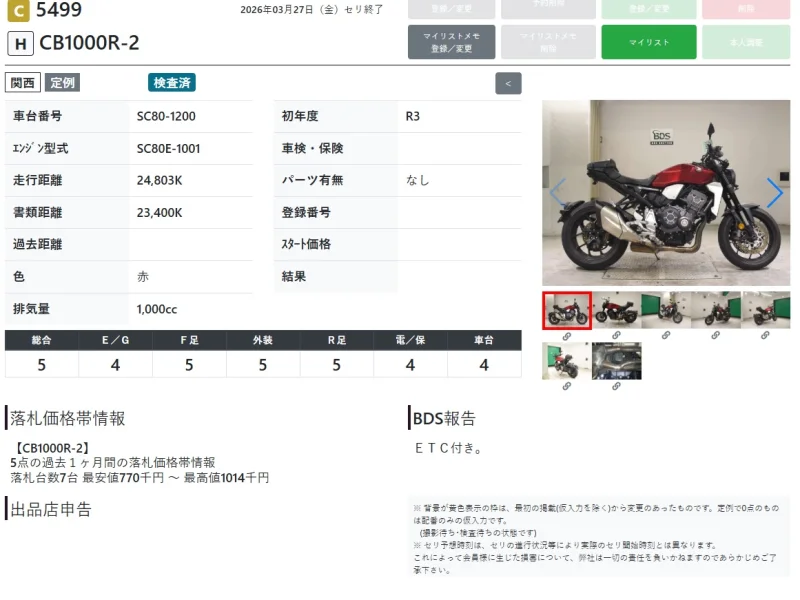Click link icon under second thumbnail
This screenshot has width=800, height=600.
[x=616, y=335]
